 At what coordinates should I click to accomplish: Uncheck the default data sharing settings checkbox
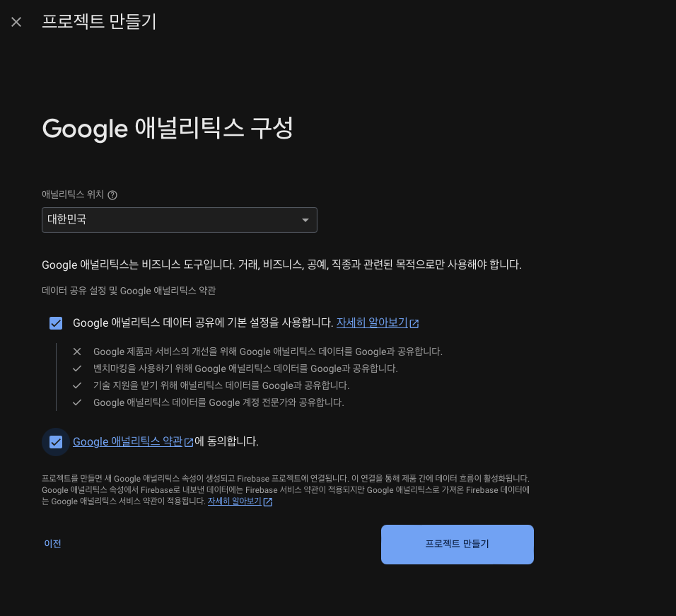56,323
